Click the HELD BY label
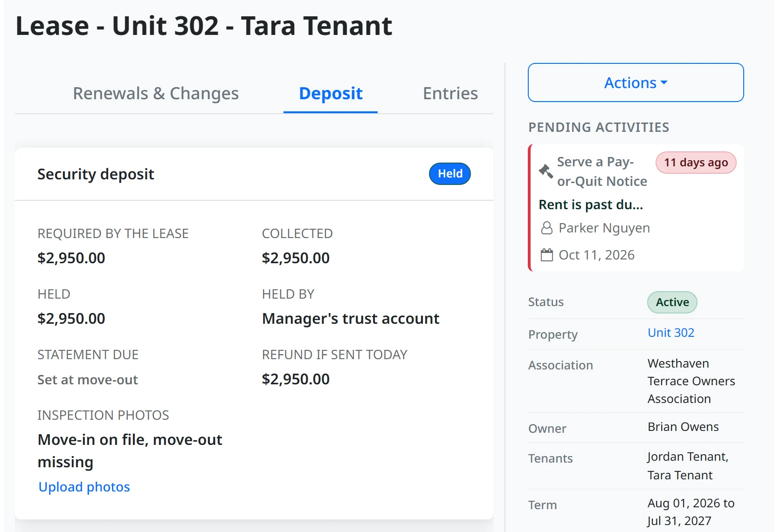This screenshot has height=532, width=774. tap(288, 294)
